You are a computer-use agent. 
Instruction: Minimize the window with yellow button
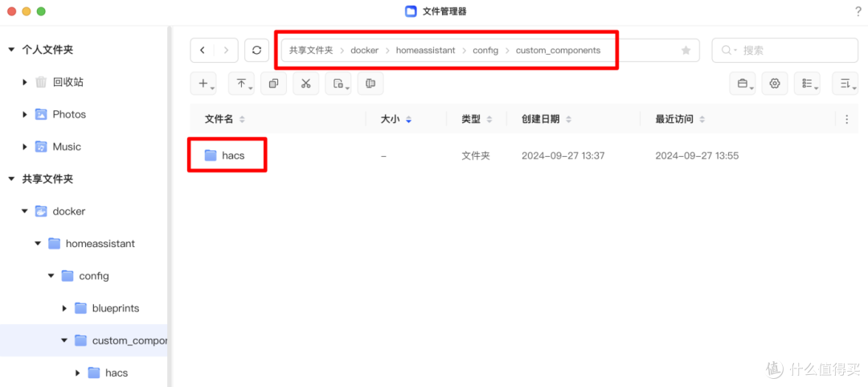[x=26, y=11]
